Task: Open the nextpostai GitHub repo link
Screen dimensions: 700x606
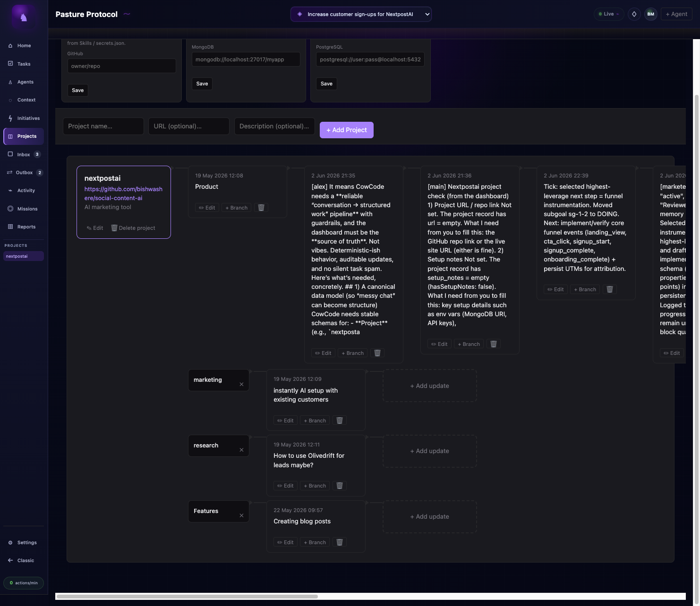Action: (123, 194)
